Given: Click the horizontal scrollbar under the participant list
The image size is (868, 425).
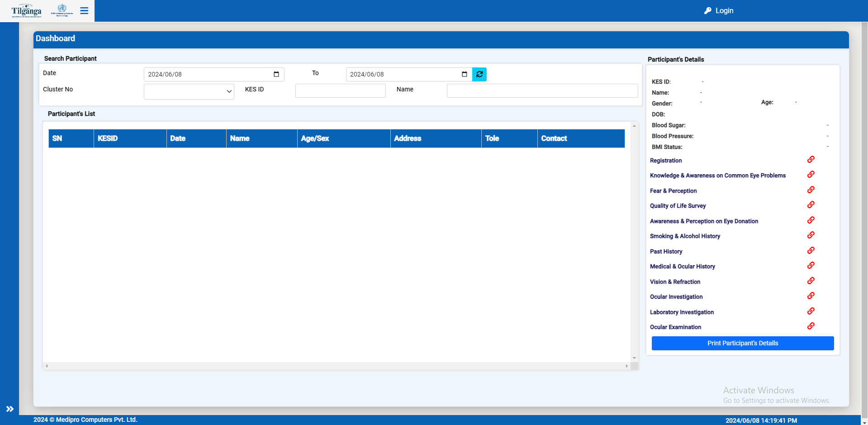Looking at the screenshot, I should (337, 366).
